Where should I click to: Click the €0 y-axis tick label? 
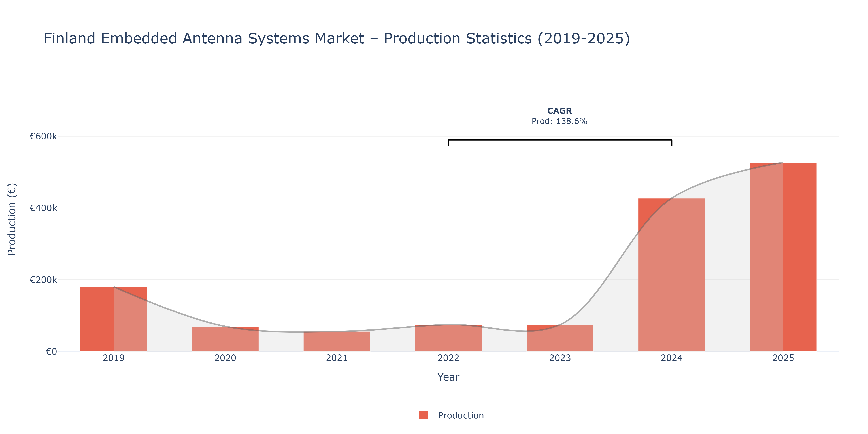tap(51, 351)
